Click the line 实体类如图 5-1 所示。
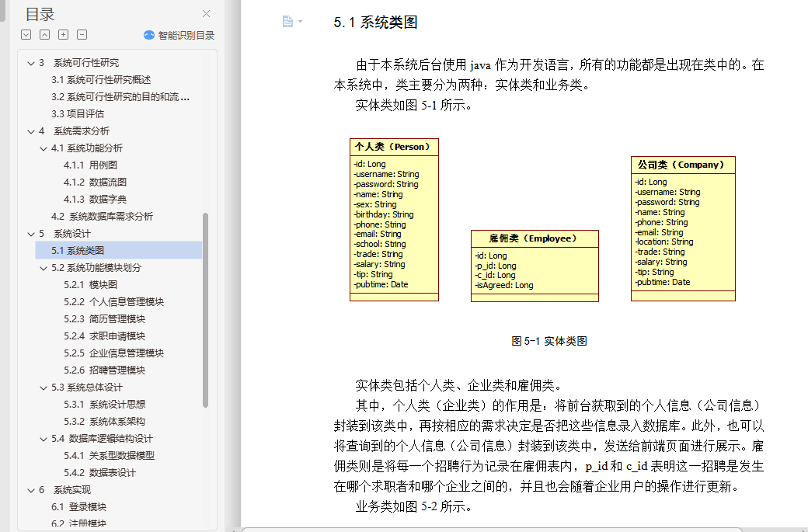This screenshot has width=808, height=532. tap(414, 105)
